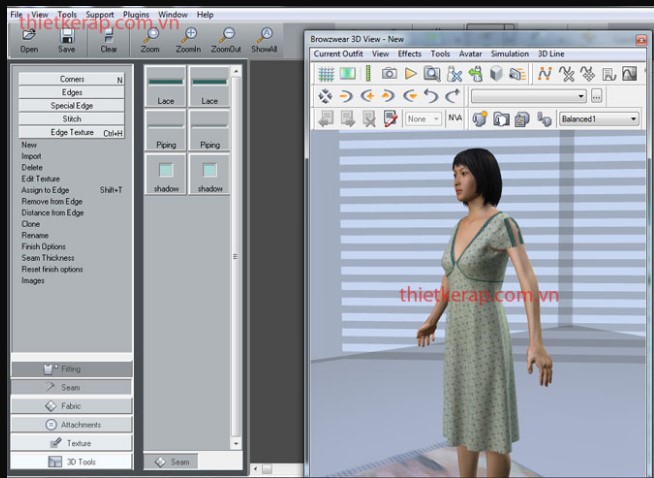Toggle the green grid icon in 3D View
This screenshot has height=478, width=654.
click(x=326, y=74)
